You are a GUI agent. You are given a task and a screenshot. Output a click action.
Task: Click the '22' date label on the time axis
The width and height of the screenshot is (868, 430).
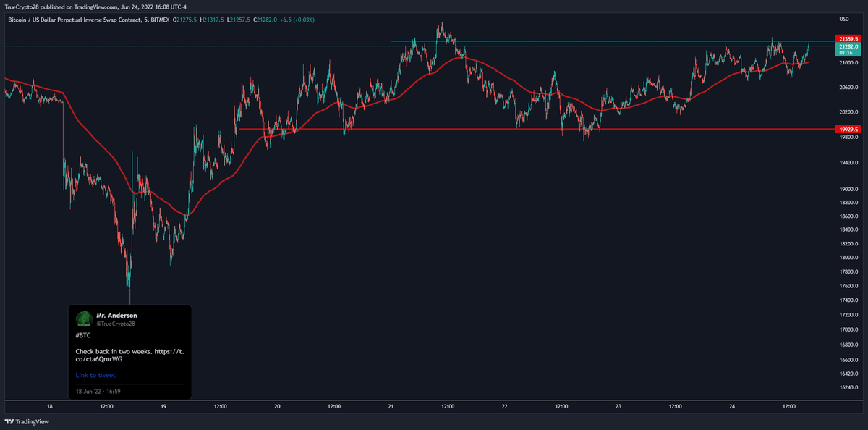[504, 406]
